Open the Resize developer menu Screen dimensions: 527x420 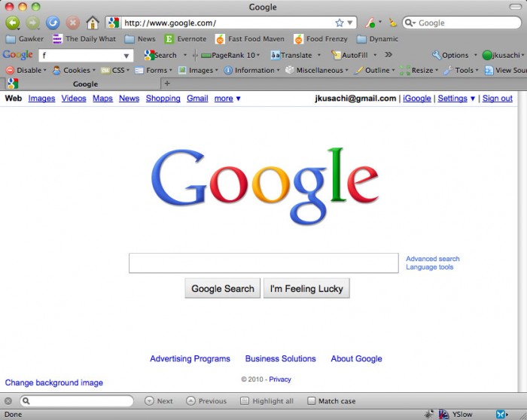(x=419, y=70)
